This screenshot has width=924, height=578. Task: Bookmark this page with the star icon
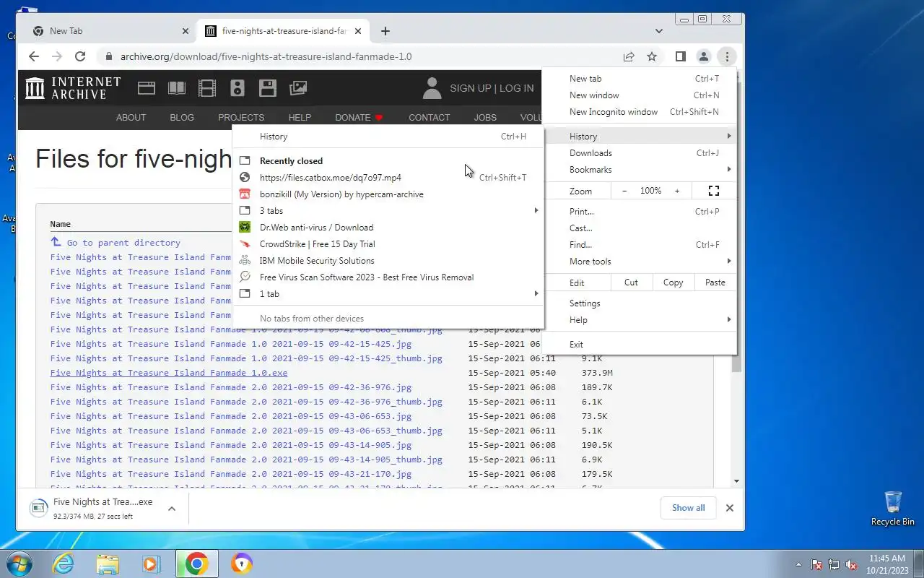click(x=652, y=56)
